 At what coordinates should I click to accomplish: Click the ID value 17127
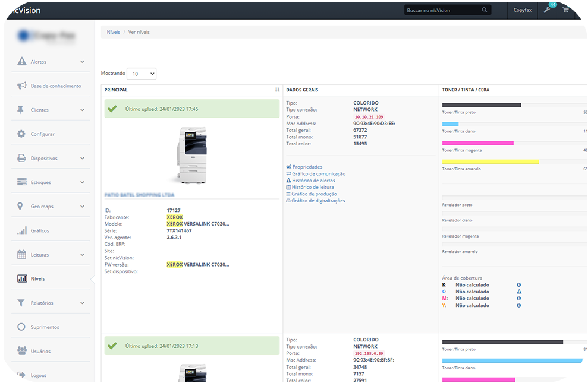click(173, 210)
